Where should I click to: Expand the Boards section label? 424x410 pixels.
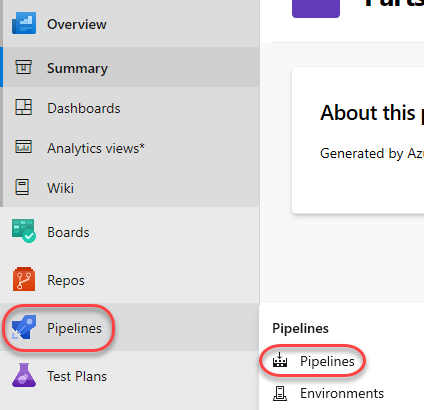pos(68,232)
